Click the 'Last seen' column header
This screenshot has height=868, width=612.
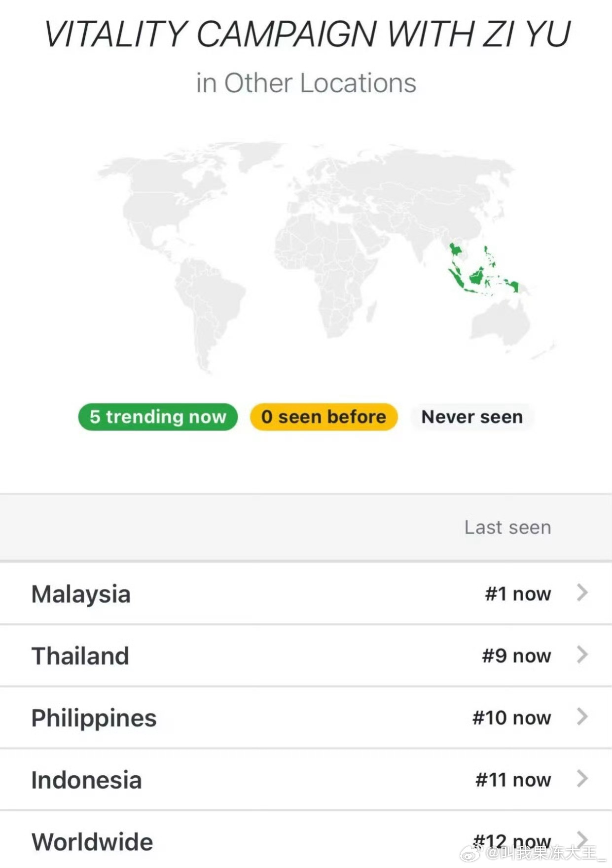(507, 527)
